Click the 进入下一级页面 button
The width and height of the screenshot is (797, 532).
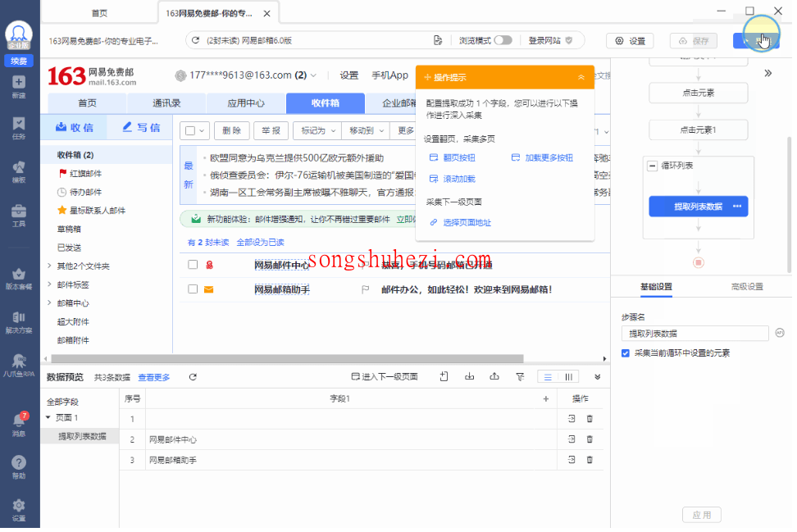(x=385, y=377)
